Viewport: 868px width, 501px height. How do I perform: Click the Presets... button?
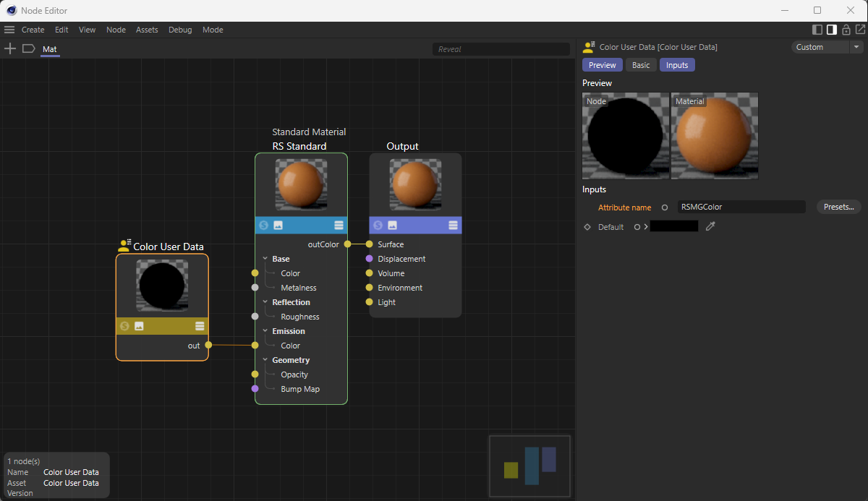click(838, 207)
